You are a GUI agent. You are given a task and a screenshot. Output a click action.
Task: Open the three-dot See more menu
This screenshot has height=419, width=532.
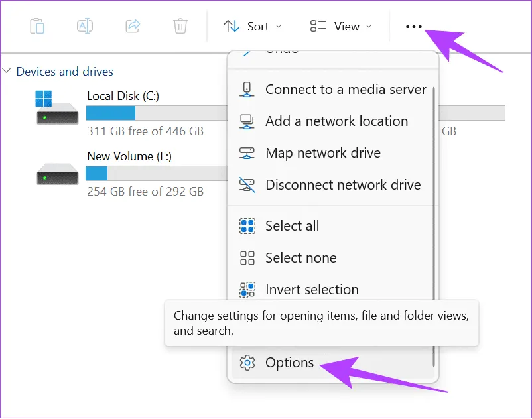click(413, 27)
